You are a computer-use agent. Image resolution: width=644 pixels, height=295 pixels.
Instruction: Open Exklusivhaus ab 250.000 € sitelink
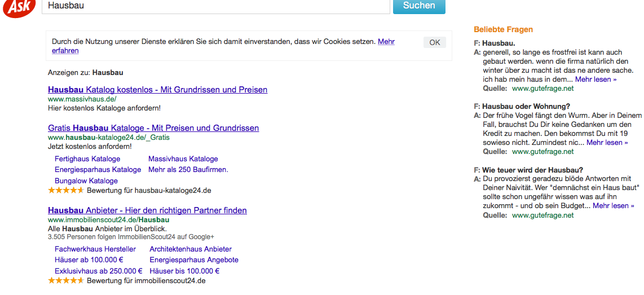[99, 271]
